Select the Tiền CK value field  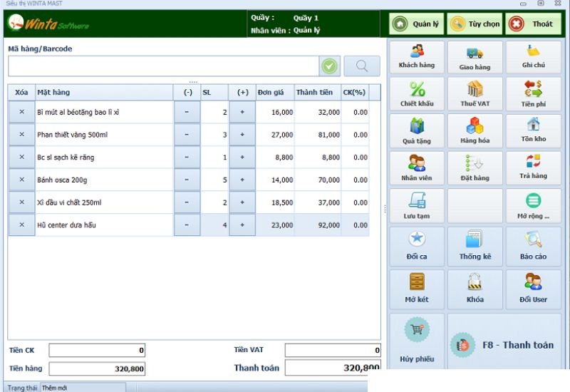(x=97, y=350)
